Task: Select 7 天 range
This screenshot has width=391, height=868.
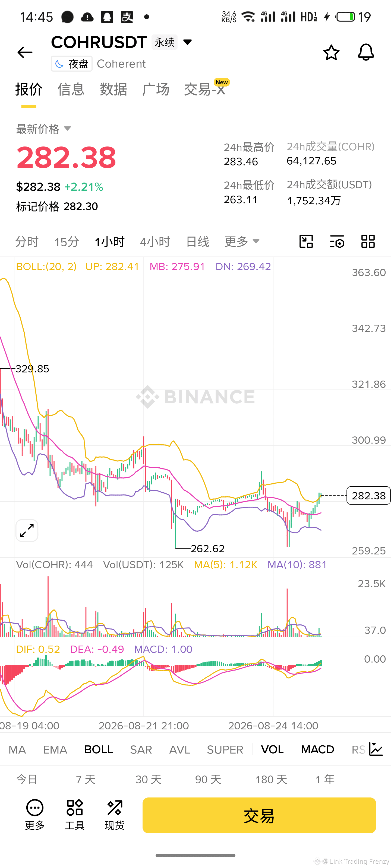Action: pos(86,779)
